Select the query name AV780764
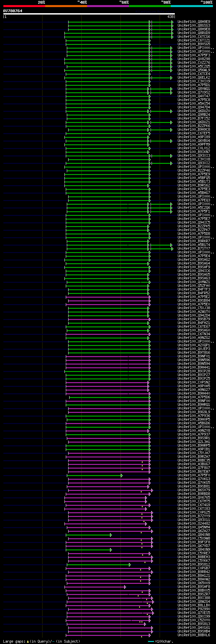This screenshot has width=216, height=644. tap(13, 11)
